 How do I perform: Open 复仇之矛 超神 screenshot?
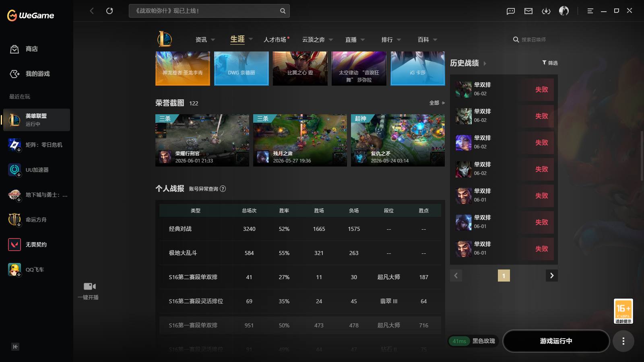tap(398, 140)
